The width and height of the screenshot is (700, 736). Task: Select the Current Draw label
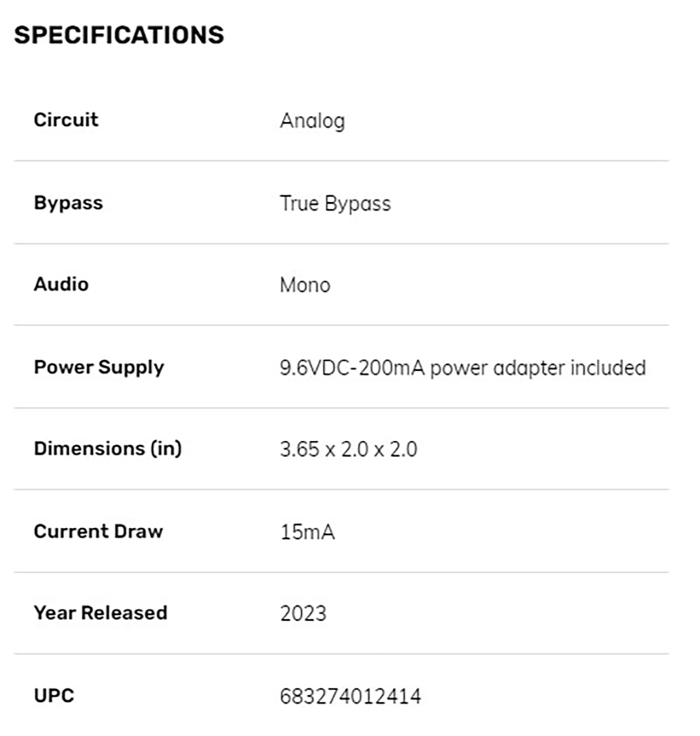98,531
